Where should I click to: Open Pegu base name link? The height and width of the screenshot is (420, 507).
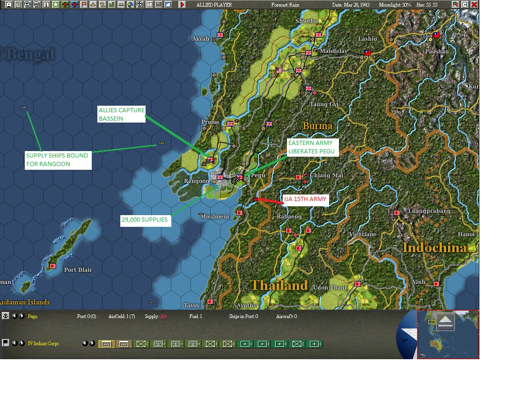point(32,316)
